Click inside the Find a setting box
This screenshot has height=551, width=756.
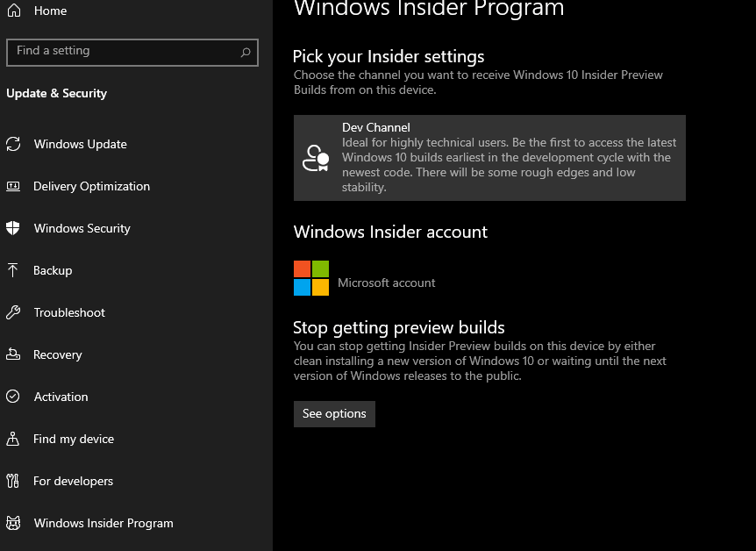tap(132, 52)
